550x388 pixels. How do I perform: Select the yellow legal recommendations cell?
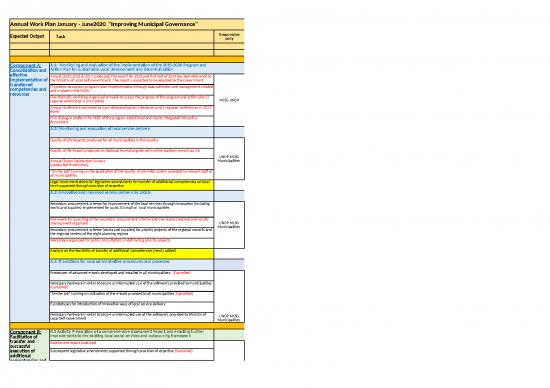point(132,185)
